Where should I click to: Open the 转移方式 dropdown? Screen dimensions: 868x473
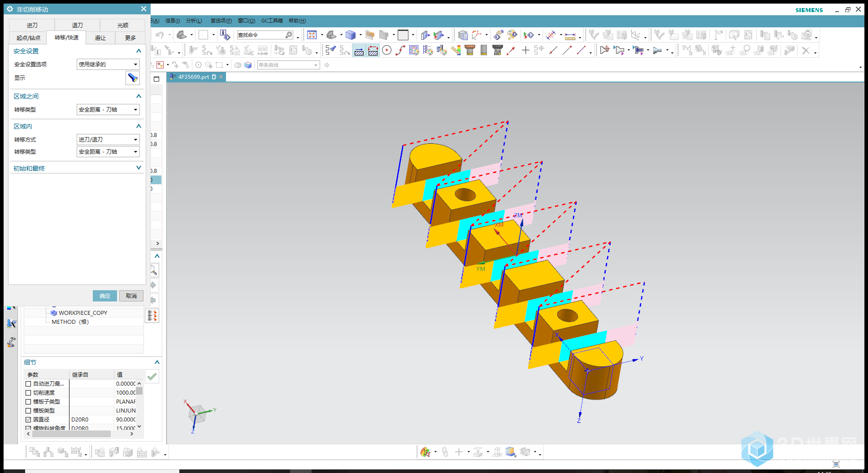pos(108,140)
